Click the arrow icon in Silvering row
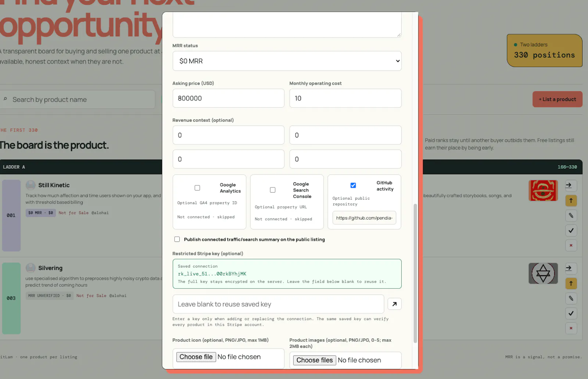This screenshot has width=588, height=379. (x=571, y=268)
